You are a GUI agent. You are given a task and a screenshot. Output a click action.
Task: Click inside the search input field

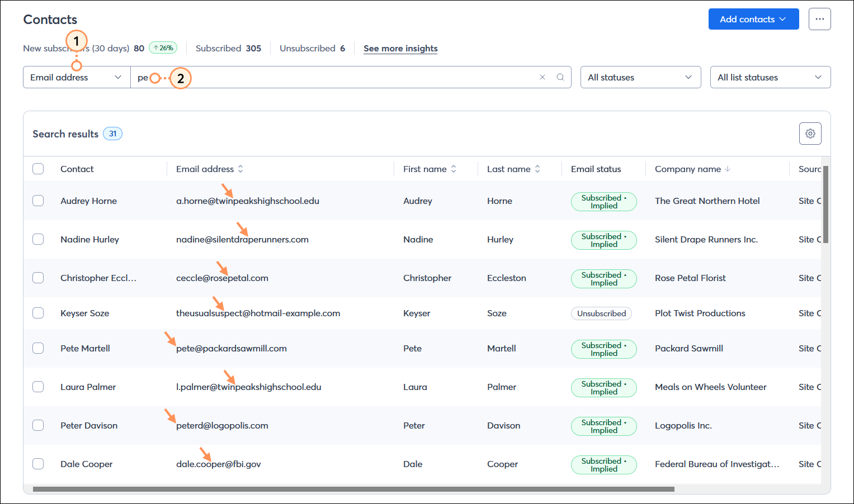click(336, 77)
